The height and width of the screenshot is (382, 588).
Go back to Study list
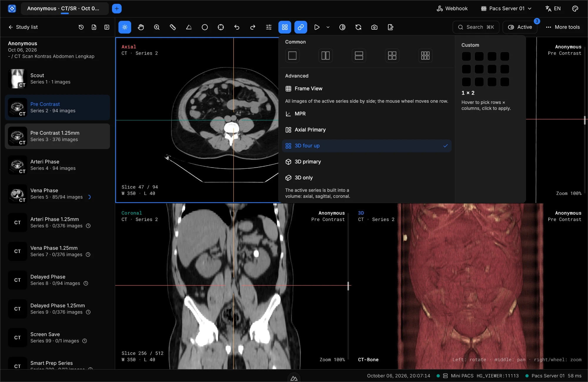point(23,27)
